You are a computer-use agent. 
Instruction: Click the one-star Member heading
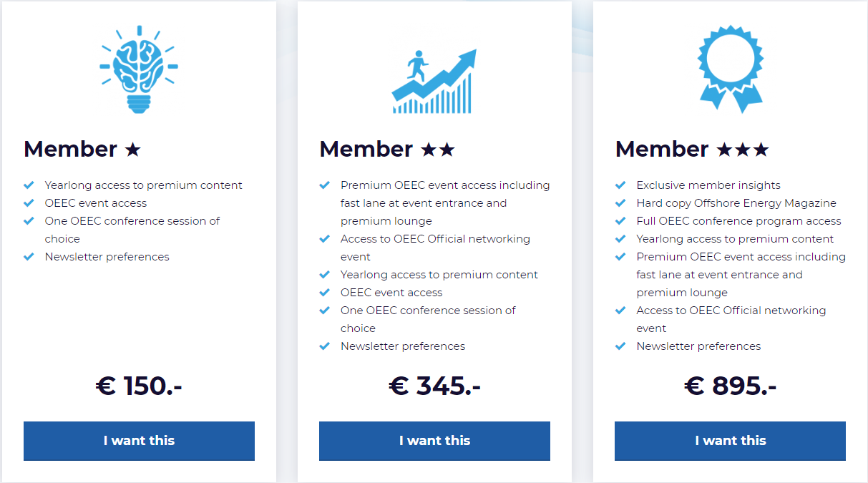82,149
